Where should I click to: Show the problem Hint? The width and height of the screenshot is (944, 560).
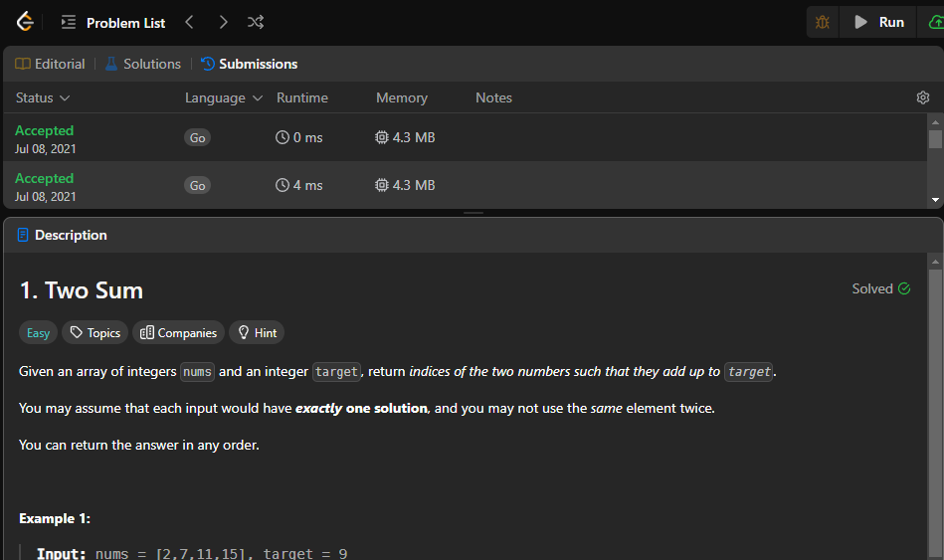coord(257,333)
